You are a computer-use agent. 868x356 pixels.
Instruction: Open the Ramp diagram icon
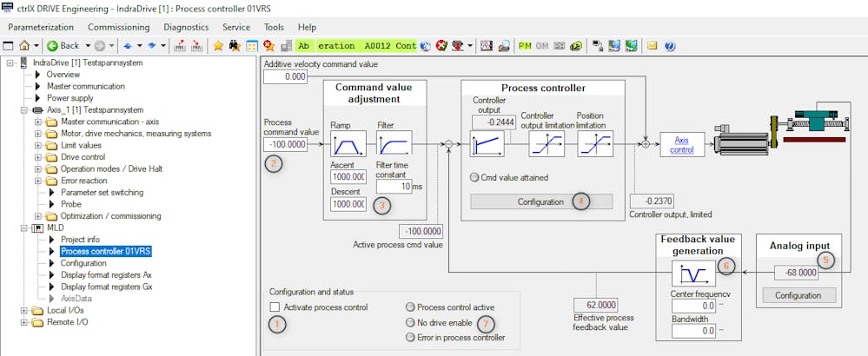[348, 144]
